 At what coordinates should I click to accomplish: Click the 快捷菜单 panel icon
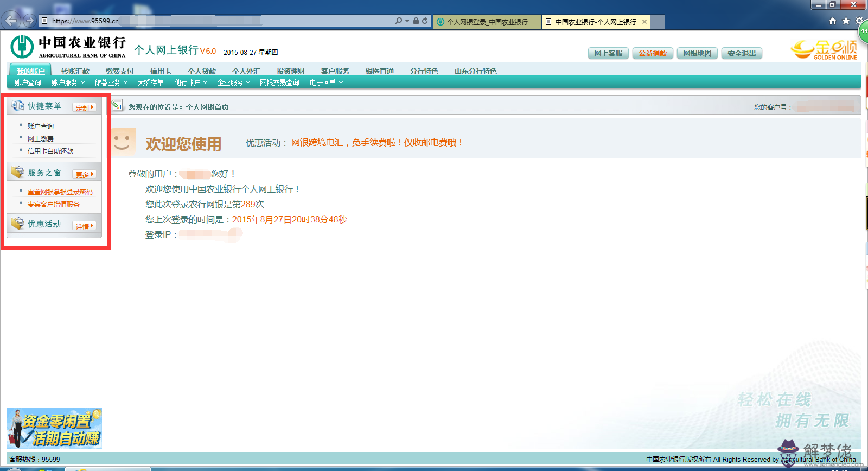click(18, 105)
